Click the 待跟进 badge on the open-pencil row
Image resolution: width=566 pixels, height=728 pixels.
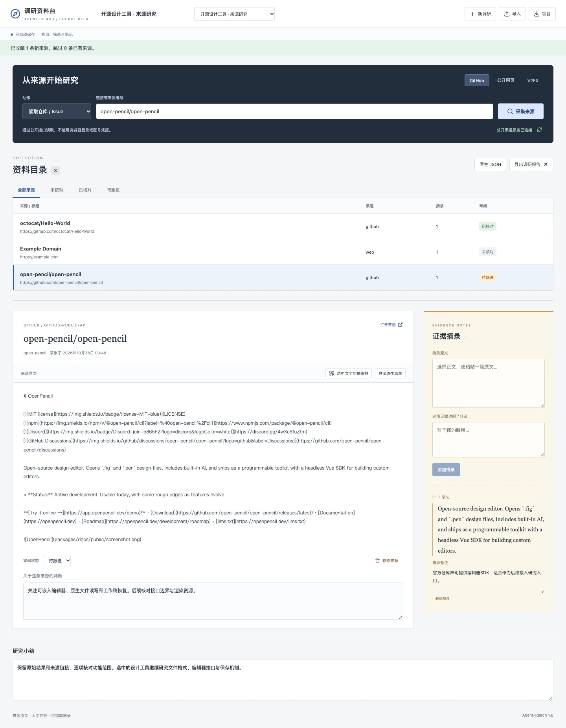coord(487,277)
